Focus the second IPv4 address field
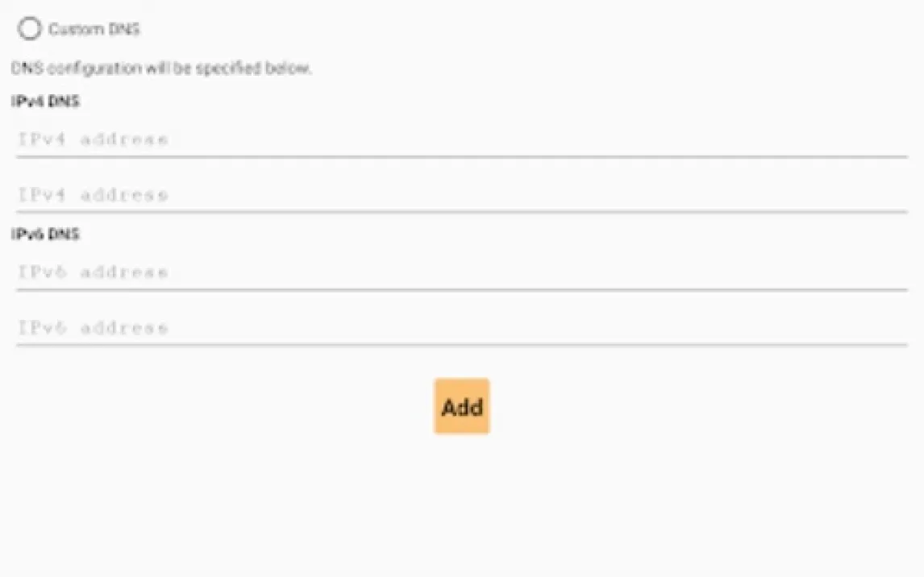924x577 pixels. [461, 195]
